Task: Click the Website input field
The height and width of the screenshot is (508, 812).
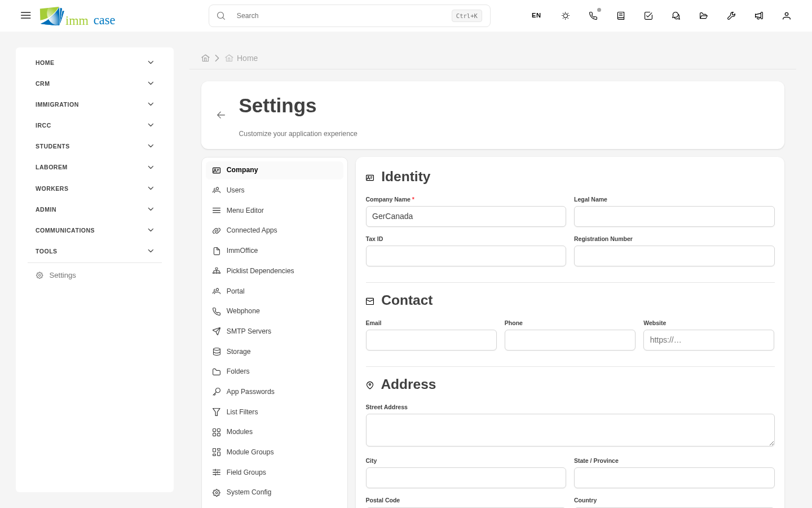Action: point(709,340)
